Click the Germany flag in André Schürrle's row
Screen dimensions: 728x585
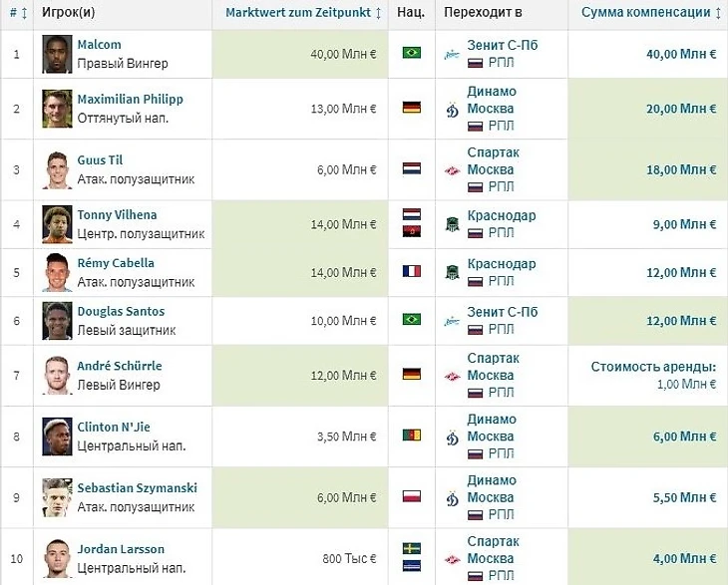(411, 374)
